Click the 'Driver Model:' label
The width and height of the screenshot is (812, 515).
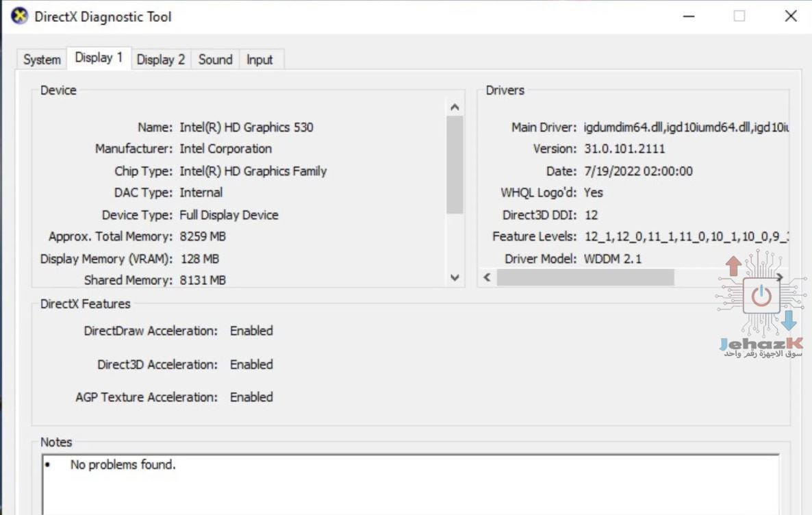click(x=540, y=259)
